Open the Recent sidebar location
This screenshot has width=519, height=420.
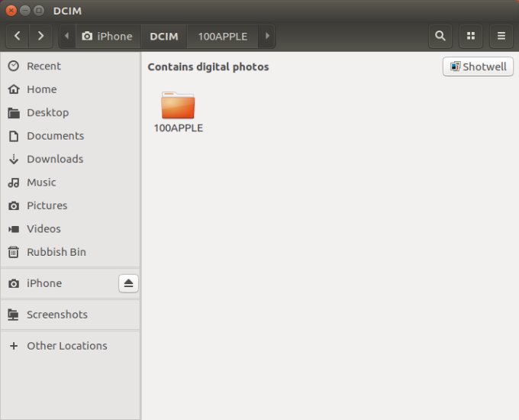point(70,66)
